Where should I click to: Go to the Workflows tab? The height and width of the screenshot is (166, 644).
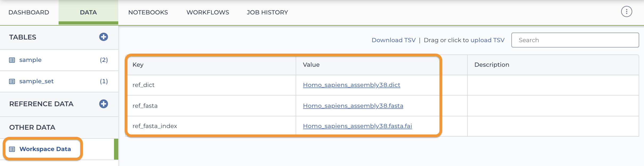click(x=208, y=12)
